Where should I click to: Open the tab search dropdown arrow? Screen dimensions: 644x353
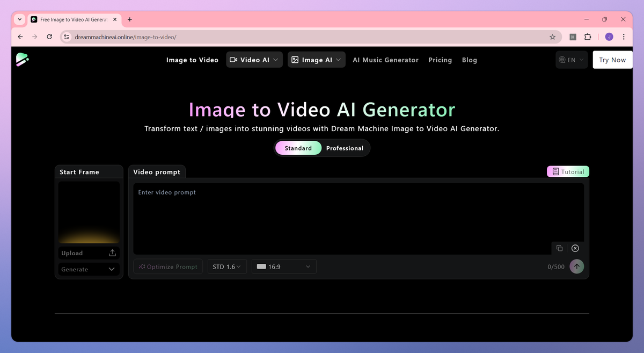click(20, 19)
